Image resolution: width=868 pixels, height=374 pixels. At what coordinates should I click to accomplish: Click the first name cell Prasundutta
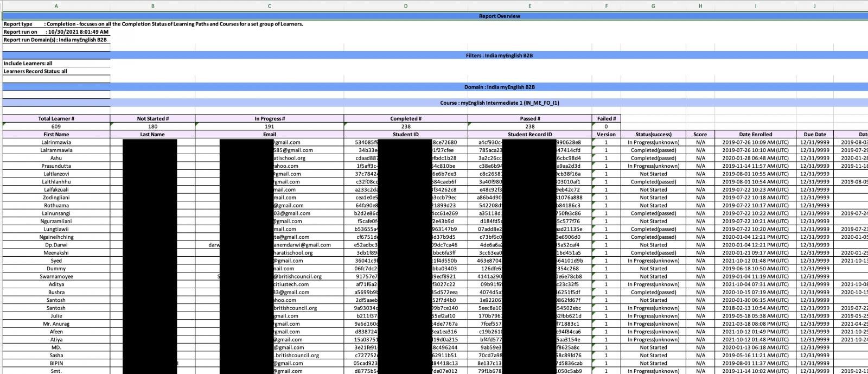click(x=56, y=166)
